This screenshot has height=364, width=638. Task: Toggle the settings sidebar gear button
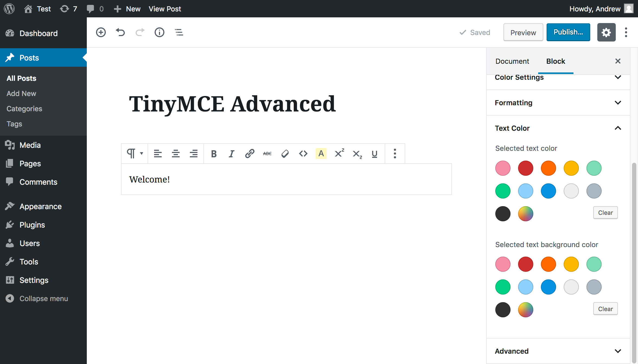click(x=606, y=32)
